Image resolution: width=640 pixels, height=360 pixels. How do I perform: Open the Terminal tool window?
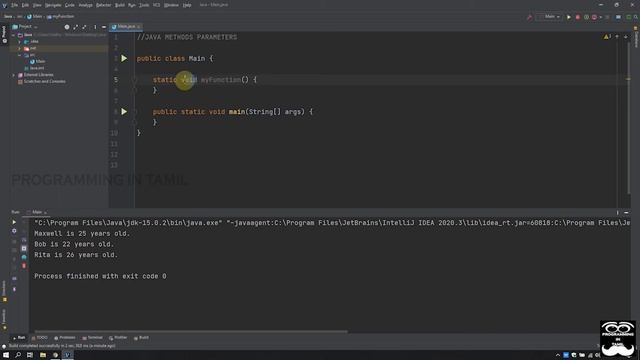[x=92, y=338]
